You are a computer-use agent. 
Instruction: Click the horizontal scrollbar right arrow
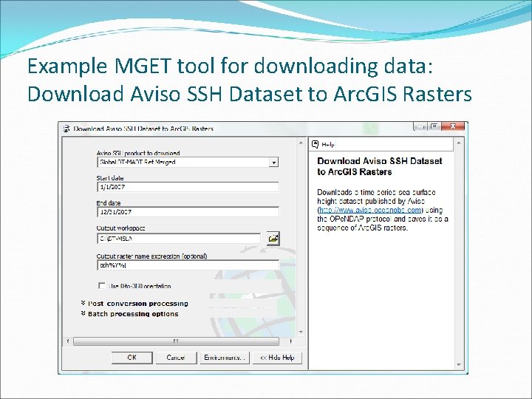(x=291, y=341)
